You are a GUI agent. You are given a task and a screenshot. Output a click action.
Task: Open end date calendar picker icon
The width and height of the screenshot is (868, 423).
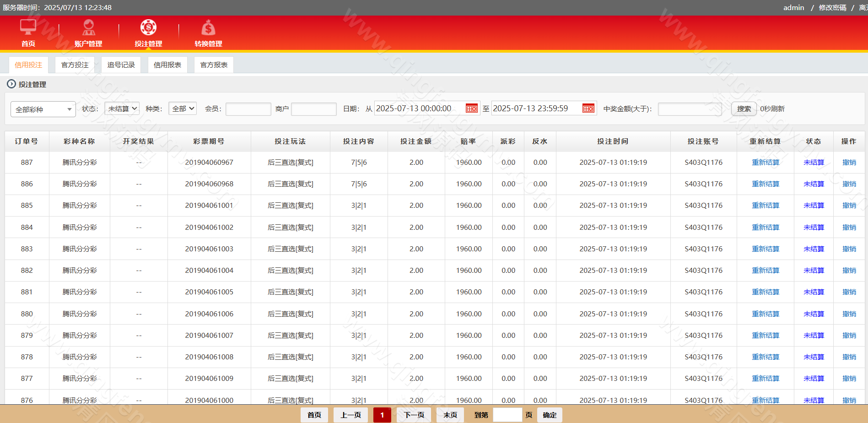click(x=588, y=108)
